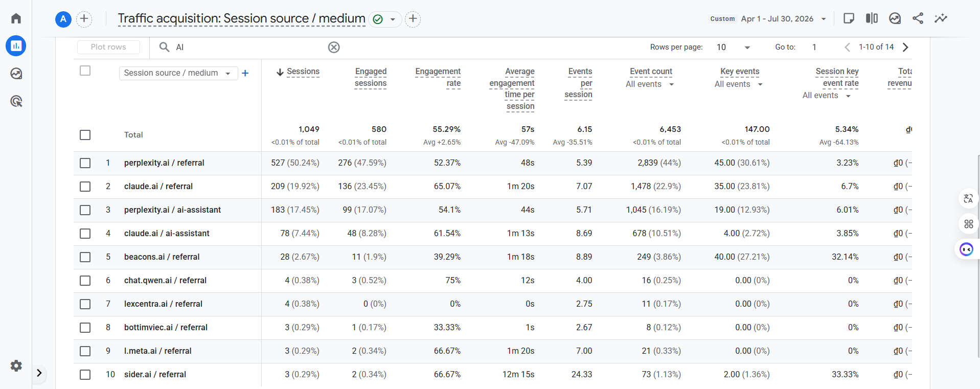Click the 'claude.ai / referral' row label
Image resolution: width=980 pixels, height=389 pixels.
[x=158, y=187]
